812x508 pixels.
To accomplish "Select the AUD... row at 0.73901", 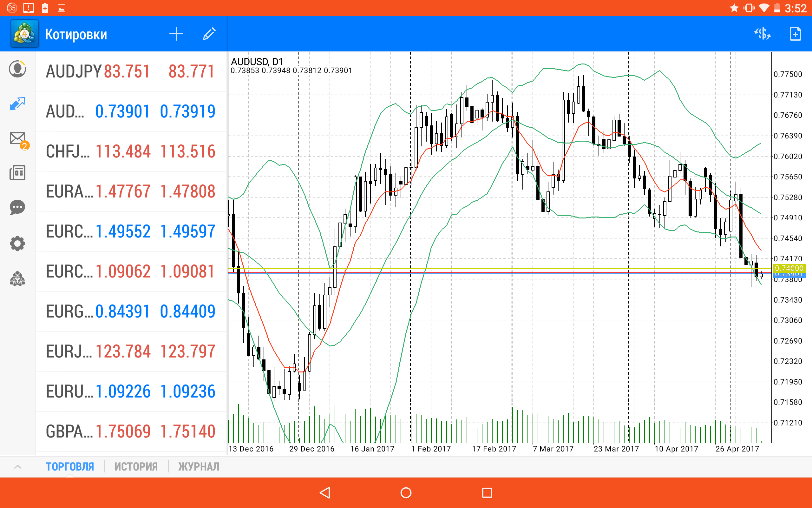I will pos(131,111).
